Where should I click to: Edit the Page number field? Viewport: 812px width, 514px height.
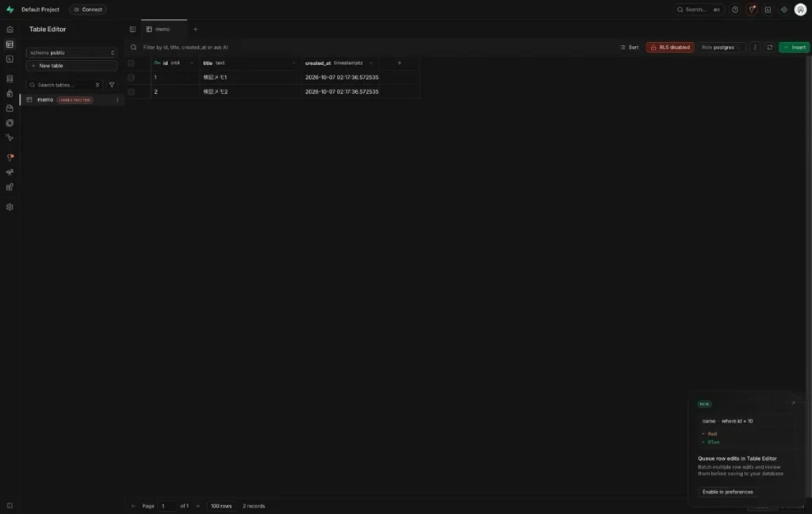pyautogui.click(x=167, y=506)
